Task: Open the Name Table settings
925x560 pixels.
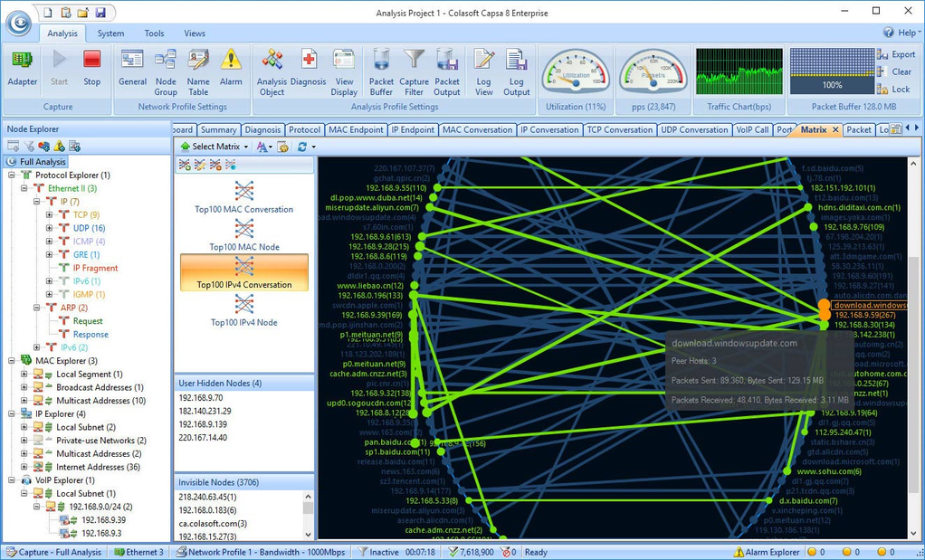Action: (x=198, y=72)
